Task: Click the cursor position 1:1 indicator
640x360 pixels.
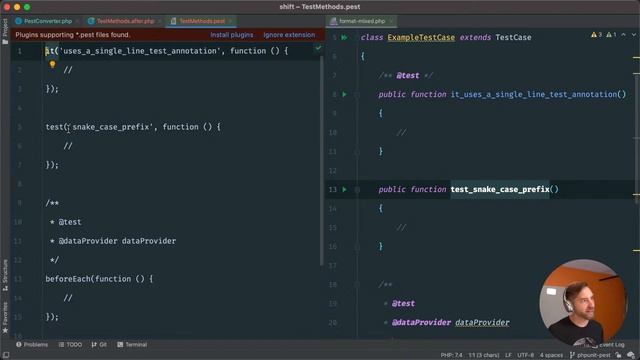Action: [x=484, y=355]
